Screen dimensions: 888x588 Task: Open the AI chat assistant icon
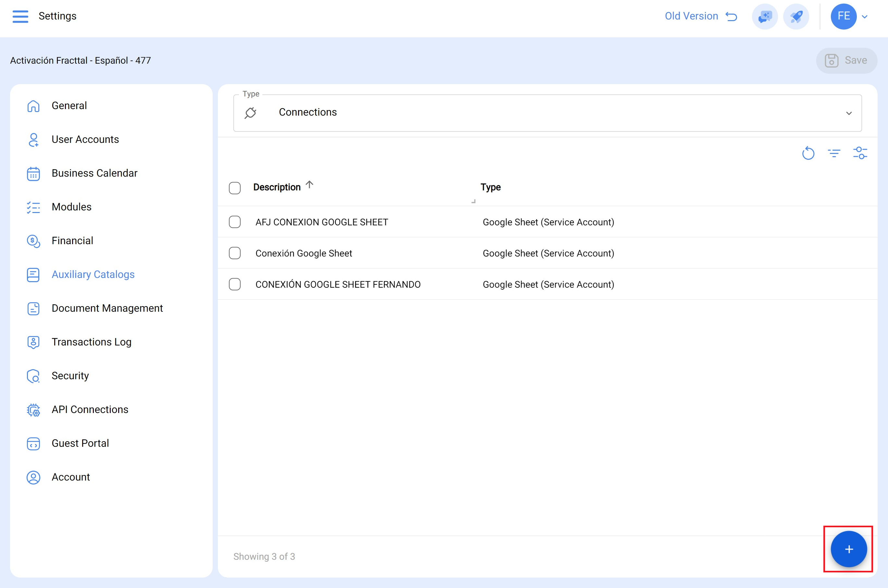[765, 16]
